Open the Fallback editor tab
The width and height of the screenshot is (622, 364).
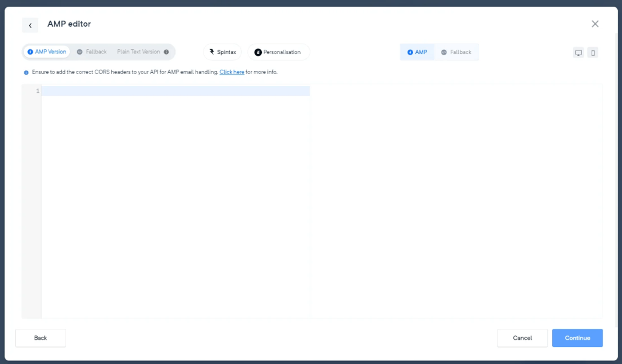click(x=92, y=52)
